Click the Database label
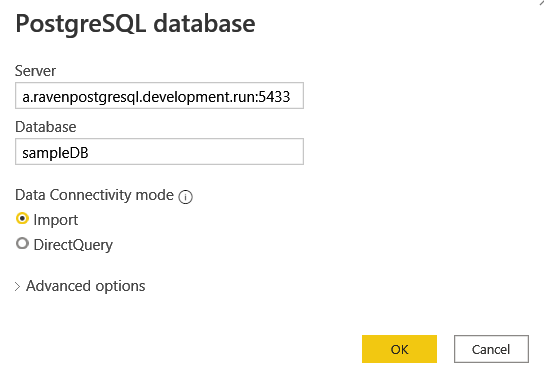The height and width of the screenshot is (377, 544). tap(45, 127)
